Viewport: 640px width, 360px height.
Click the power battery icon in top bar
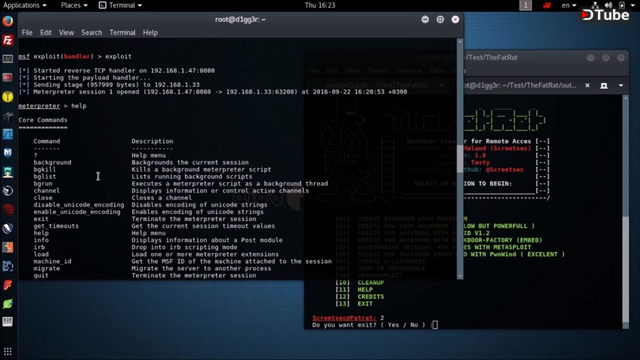pyautogui.click(x=622, y=5)
